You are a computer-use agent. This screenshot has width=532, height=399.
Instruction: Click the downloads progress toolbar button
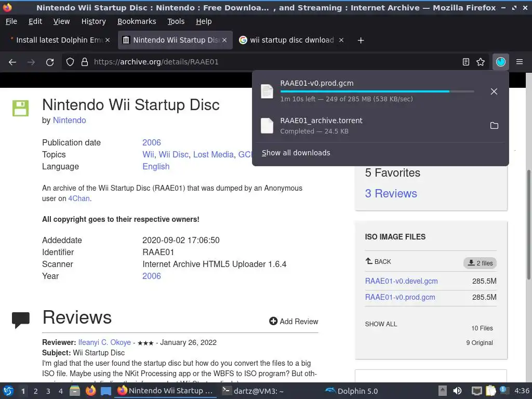[500, 62]
